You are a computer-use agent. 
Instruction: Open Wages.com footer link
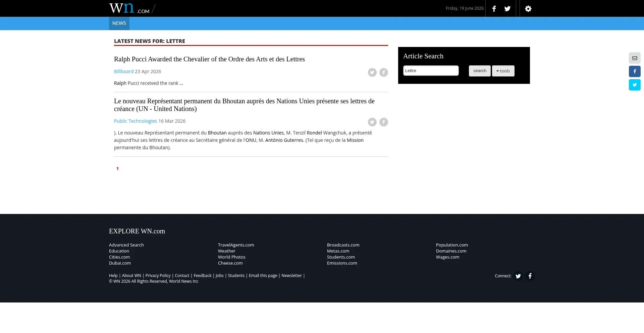point(447,257)
